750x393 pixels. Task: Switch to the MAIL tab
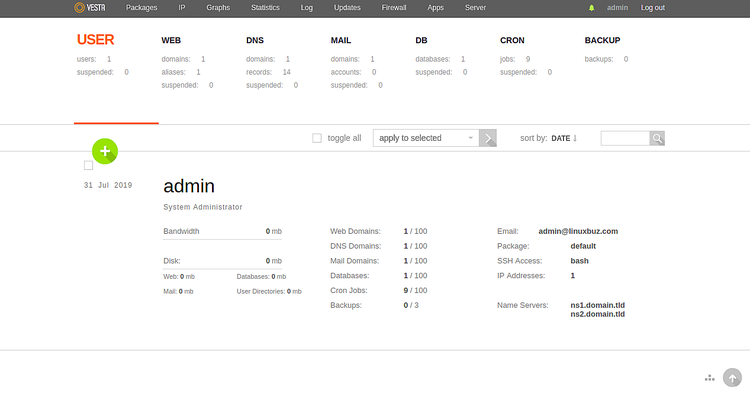click(341, 40)
